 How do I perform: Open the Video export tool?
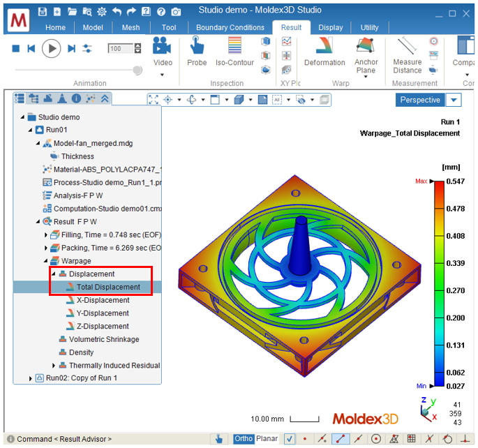pos(163,51)
